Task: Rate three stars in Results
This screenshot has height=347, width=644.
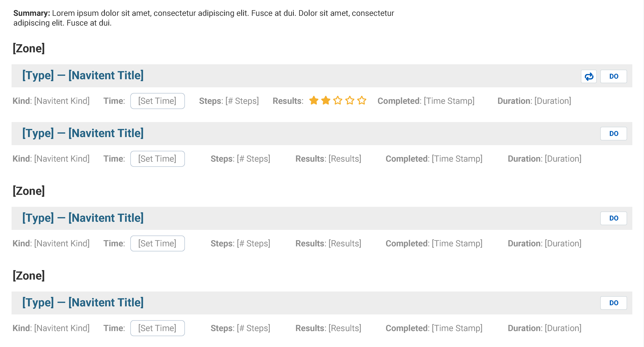Action: coord(338,101)
